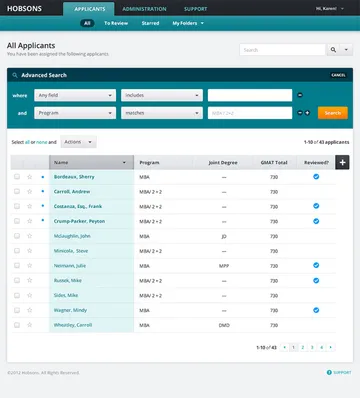Open the Actions dropdown menu
Image resolution: width=360 pixels, height=398 pixels.
(x=78, y=142)
